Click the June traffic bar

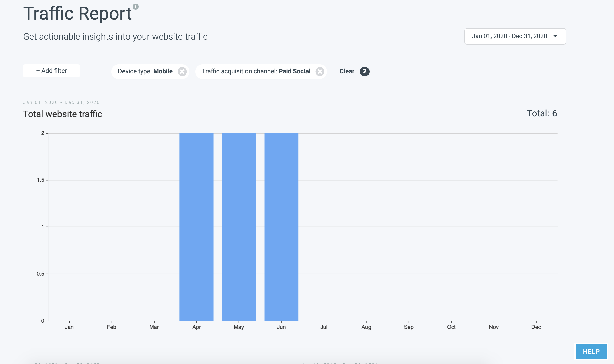coord(281,227)
